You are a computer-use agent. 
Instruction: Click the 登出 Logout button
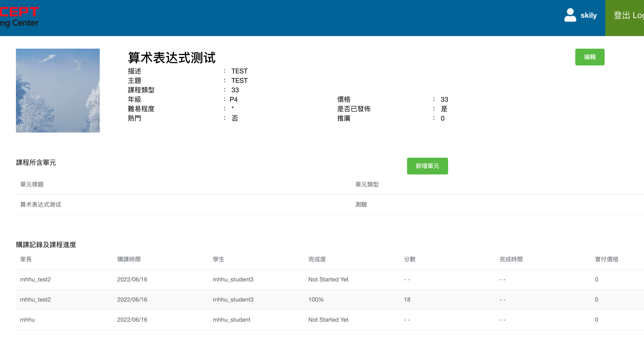(625, 18)
